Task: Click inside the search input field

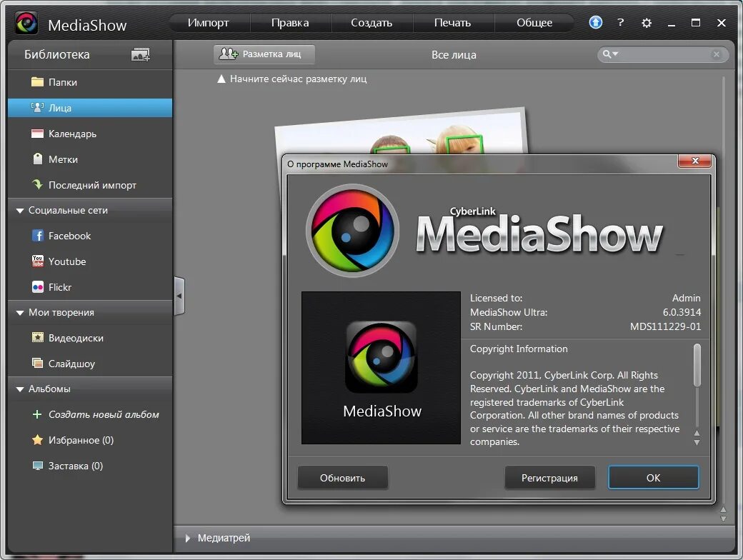Action: click(x=665, y=54)
